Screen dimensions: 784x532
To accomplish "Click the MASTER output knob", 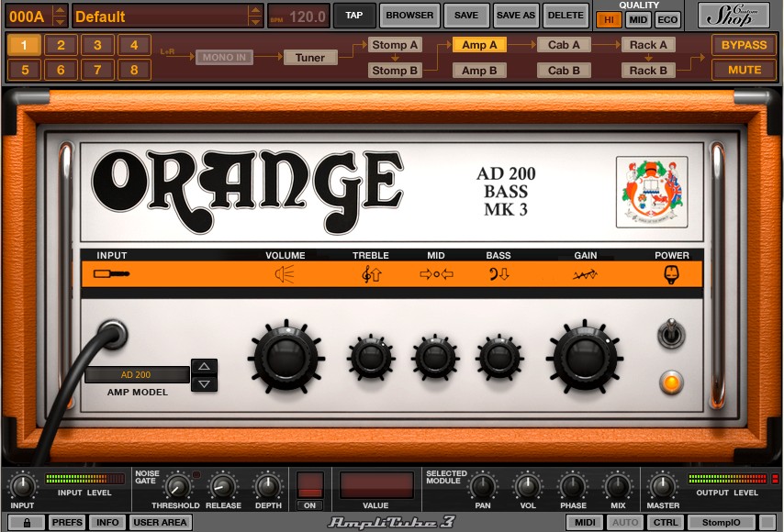I will (x=663, y=486).
